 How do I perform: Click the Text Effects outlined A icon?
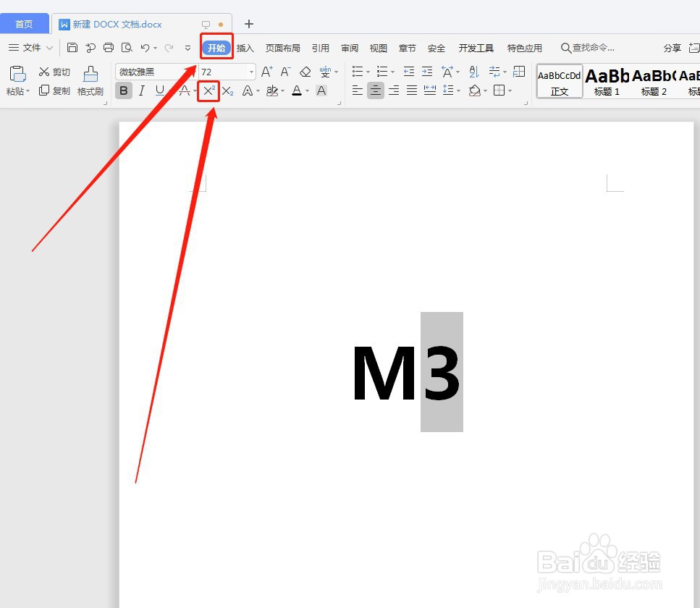(x=248, y=91)
